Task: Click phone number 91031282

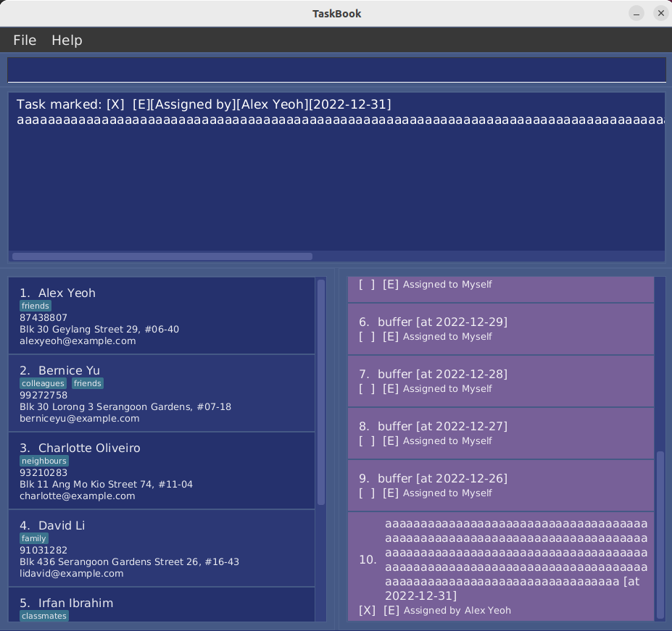Action: 43,551
